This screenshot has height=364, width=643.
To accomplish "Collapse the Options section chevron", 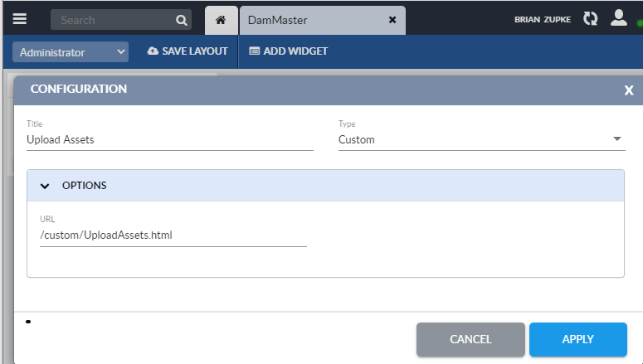I will (x=46, y=186).
